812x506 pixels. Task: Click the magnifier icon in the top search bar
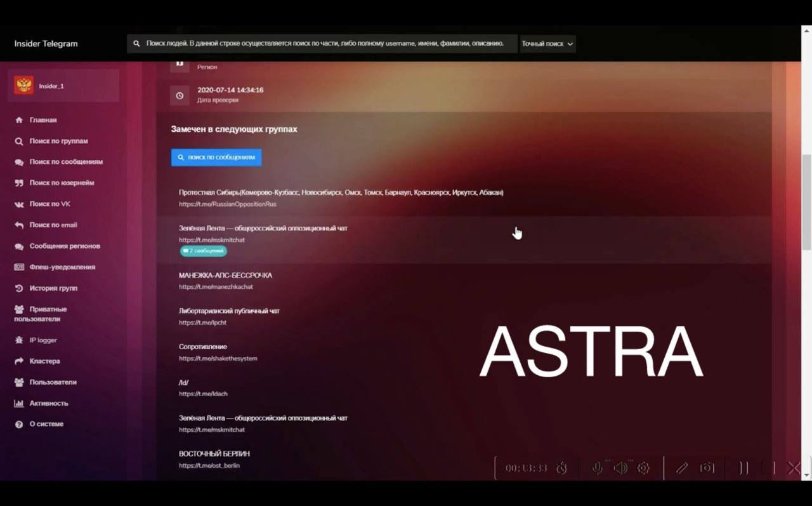[136, 44]
